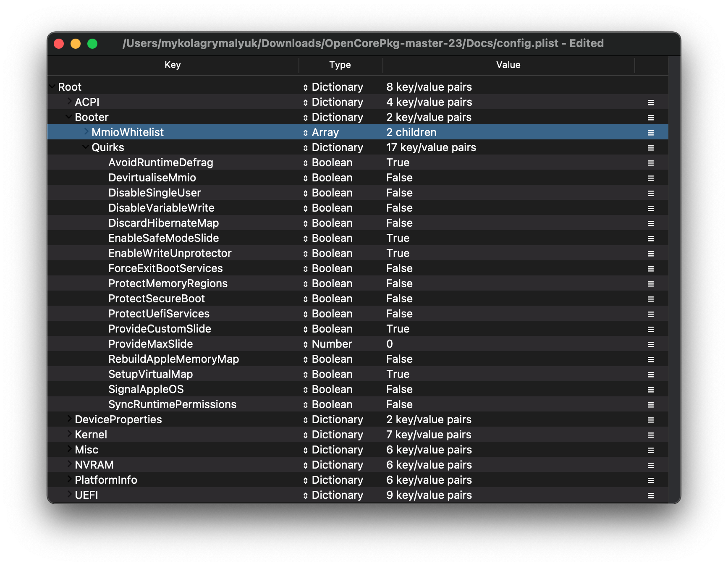The image size is (728, 566).
Task: Open the row menu icon for Kernel
Action: click(650, 435)
